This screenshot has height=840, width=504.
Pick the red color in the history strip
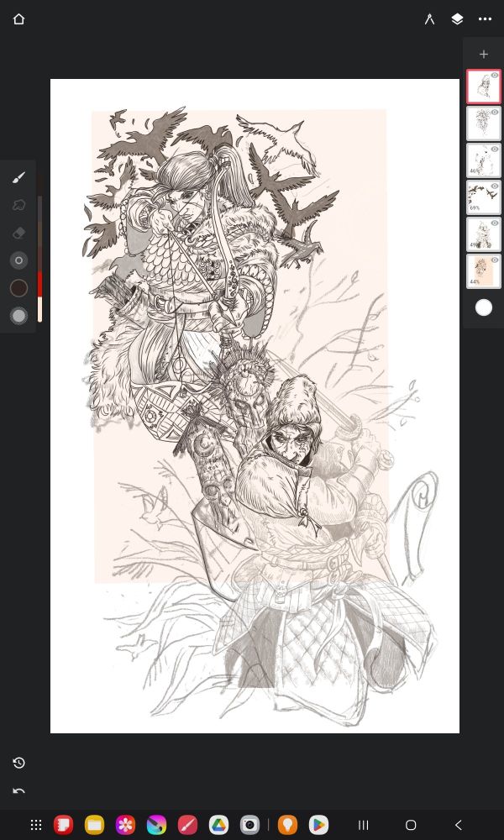[39, 284]
